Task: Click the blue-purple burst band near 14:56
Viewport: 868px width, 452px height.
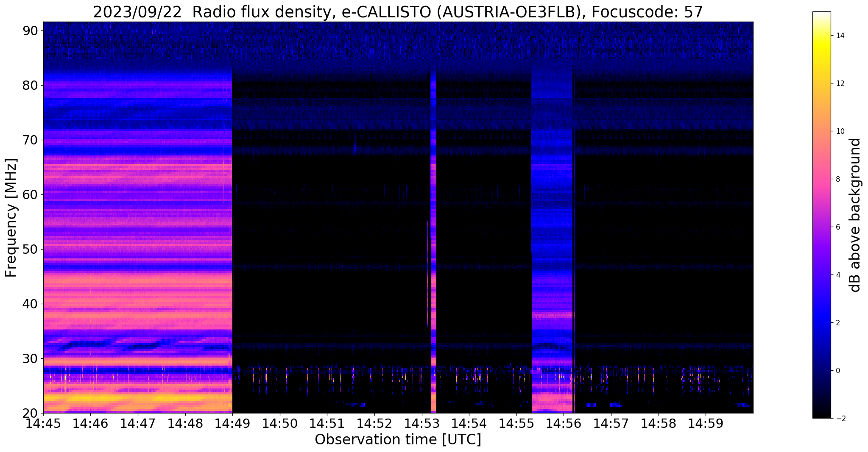Action: 552,239
